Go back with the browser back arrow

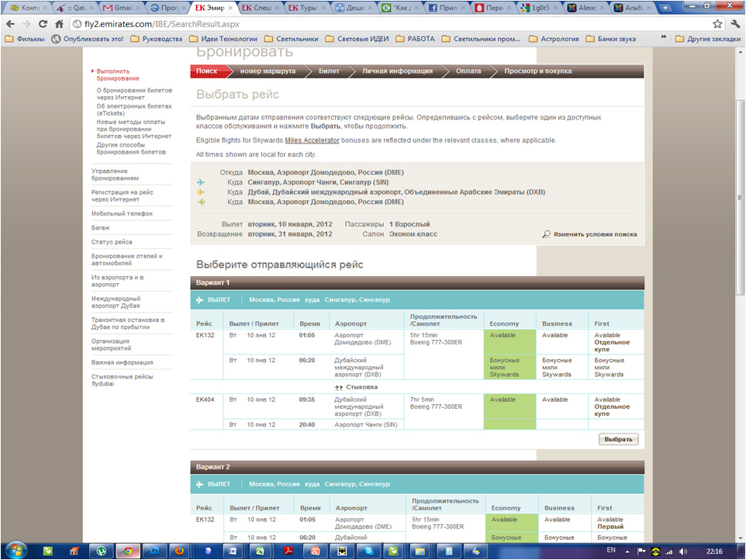[x=10, y=24]
